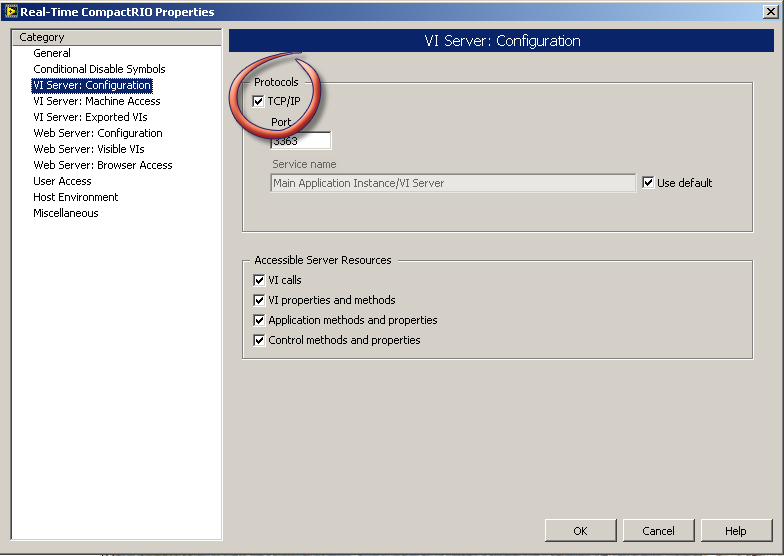Click the Cancel button
The image size is (784, 556).
(658, 530)
